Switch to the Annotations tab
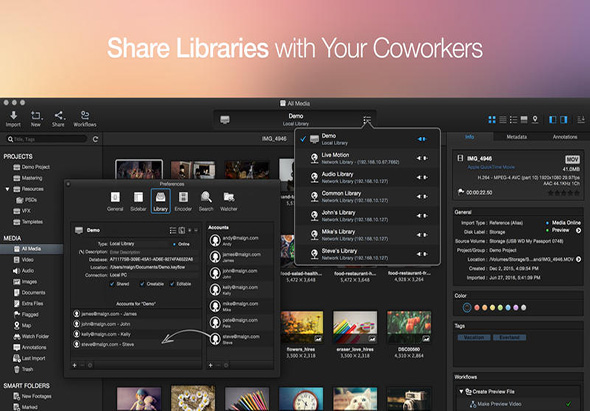The image size is (590, 411). coord(565,137)
